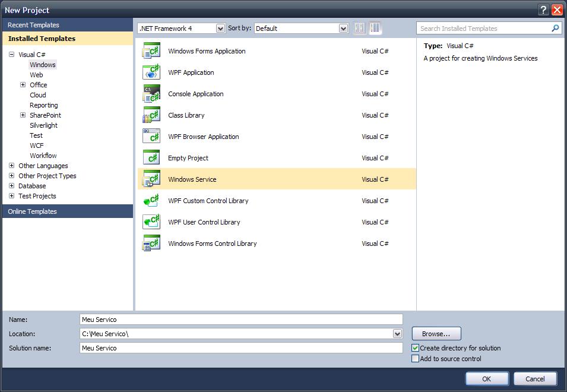Enable Add to source control checkbox
Viewport: 567px width, 392px height.
coord(416,359)
